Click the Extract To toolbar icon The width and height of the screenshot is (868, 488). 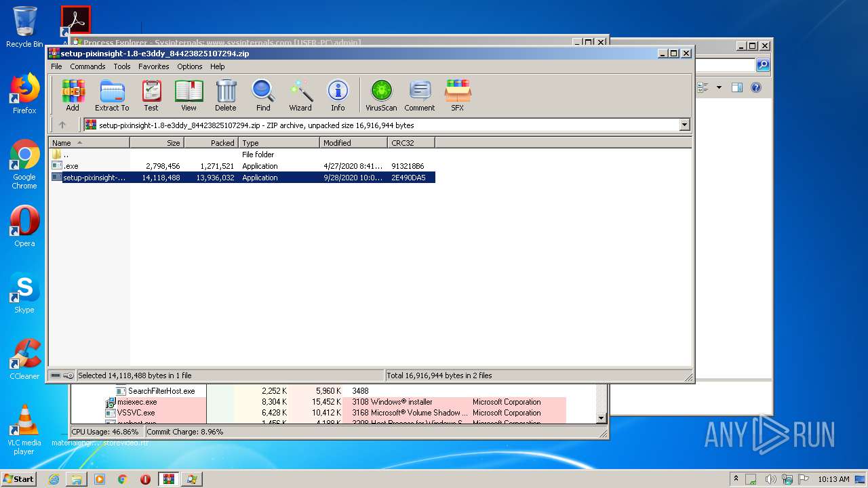[x=112, y=95]
